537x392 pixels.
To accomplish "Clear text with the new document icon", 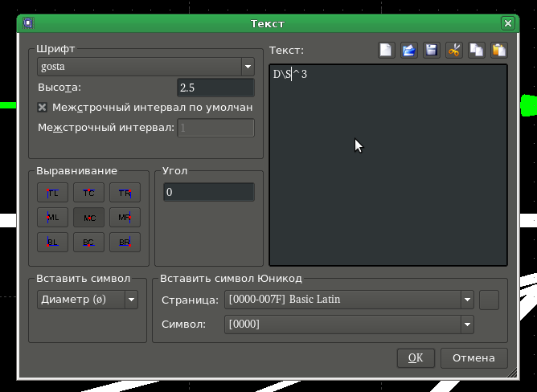I will (387, 51).
